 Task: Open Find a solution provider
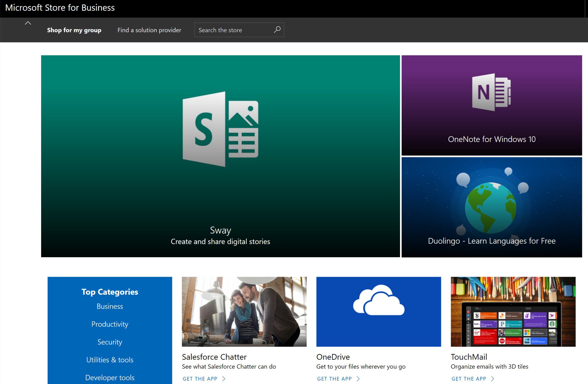[x=149, y=30]
